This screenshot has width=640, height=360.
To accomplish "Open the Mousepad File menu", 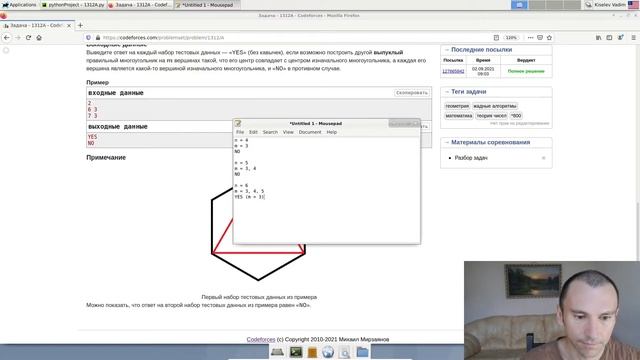I will click(240, 132).
